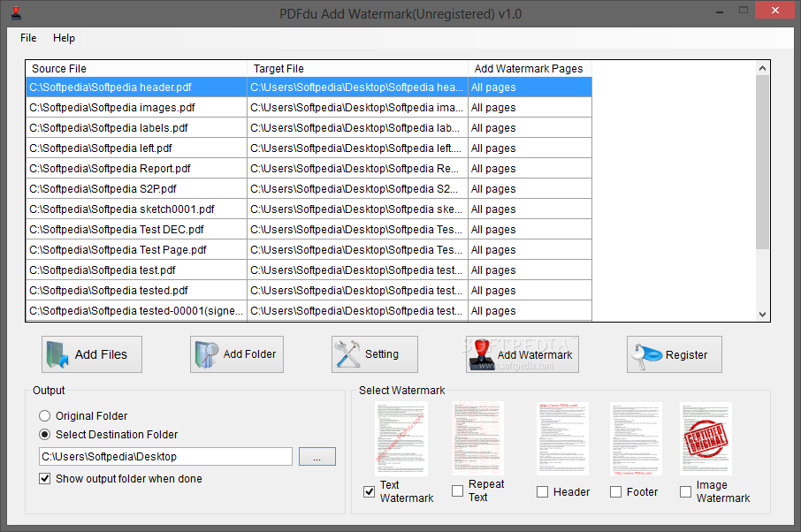Click the Add Folder button
801x532 pixels.
point(237,354)
